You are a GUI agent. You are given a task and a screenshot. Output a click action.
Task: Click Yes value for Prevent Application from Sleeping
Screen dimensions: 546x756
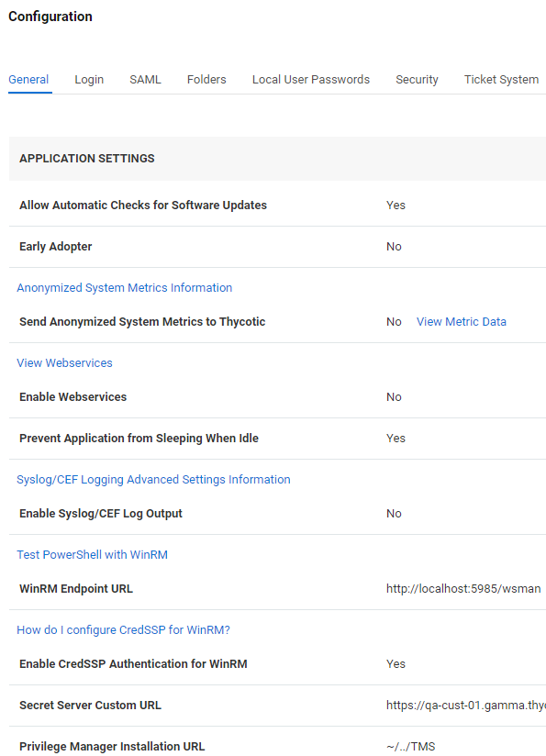coord(396,439)
